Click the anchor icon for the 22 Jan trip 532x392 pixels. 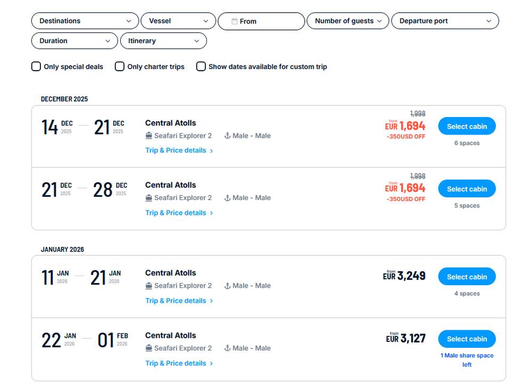coord(227,348)
